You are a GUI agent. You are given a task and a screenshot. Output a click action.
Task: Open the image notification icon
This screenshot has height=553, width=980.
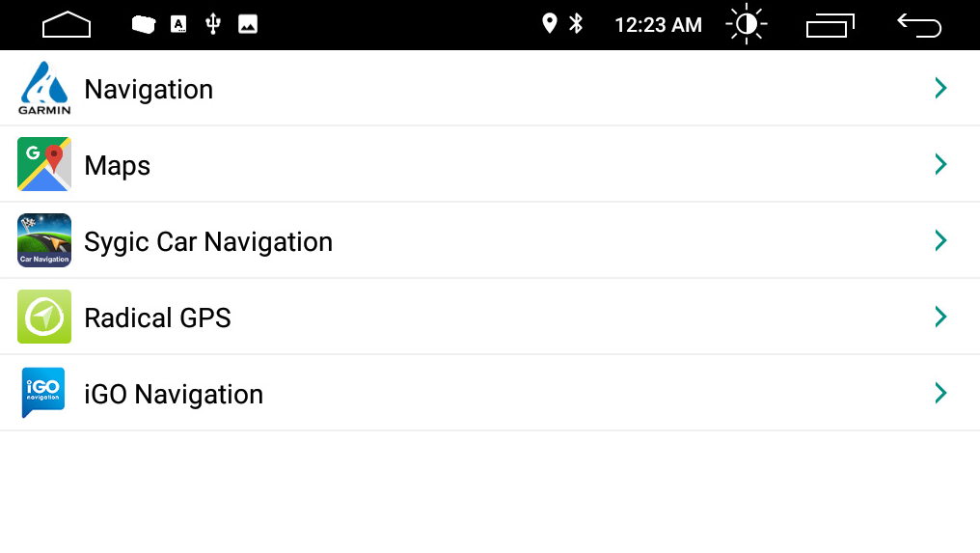[x=248, y=24]
